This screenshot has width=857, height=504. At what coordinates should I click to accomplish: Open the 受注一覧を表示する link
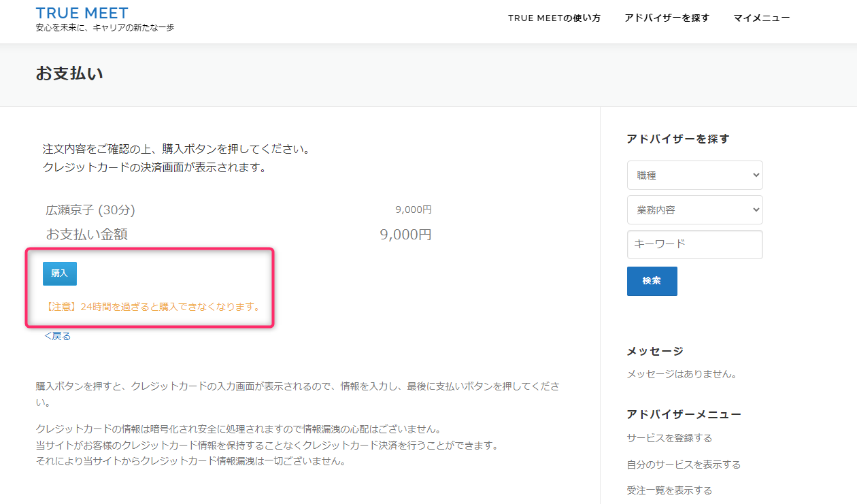pyautogui.click(x=669, y=490)
